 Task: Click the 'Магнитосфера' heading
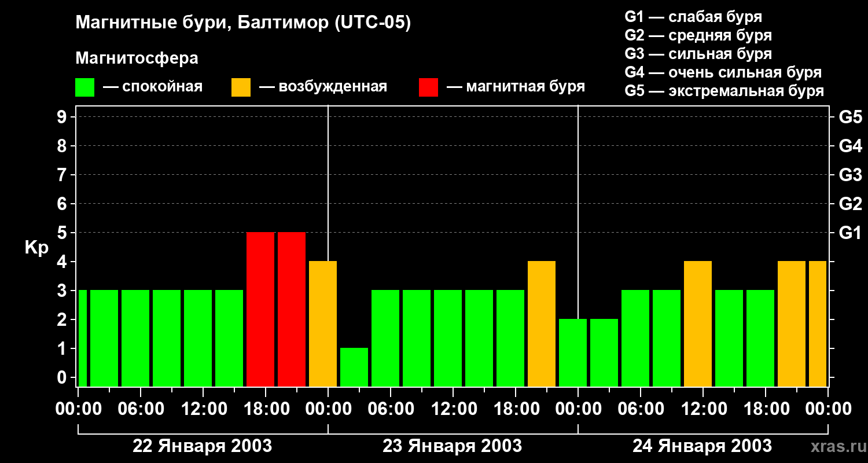coord(137,58)
